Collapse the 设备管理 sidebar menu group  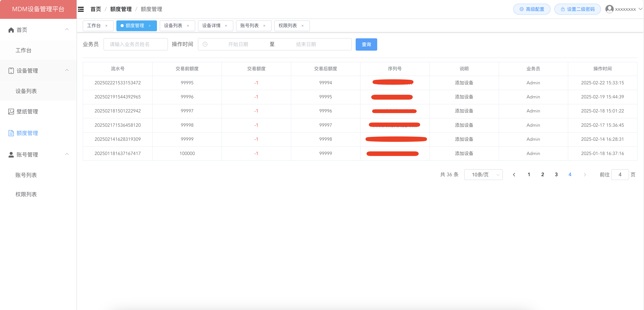[67, 70]
